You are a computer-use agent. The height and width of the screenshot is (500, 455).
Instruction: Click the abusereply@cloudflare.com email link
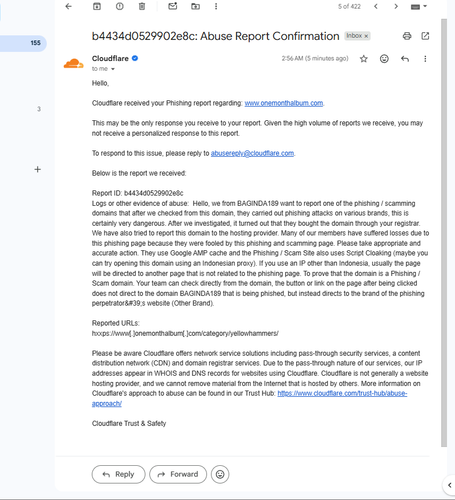(252, 153)
